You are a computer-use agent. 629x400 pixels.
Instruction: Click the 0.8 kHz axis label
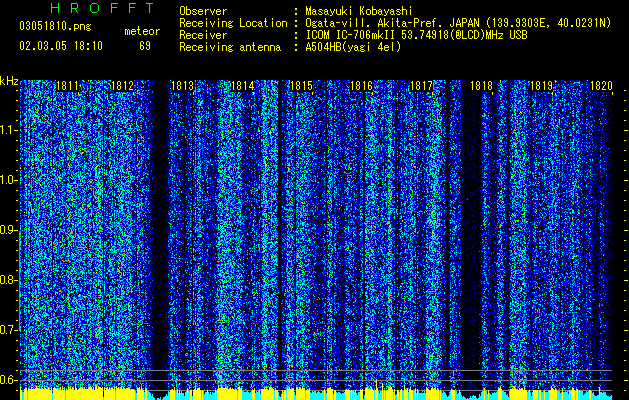coord(8,280)
